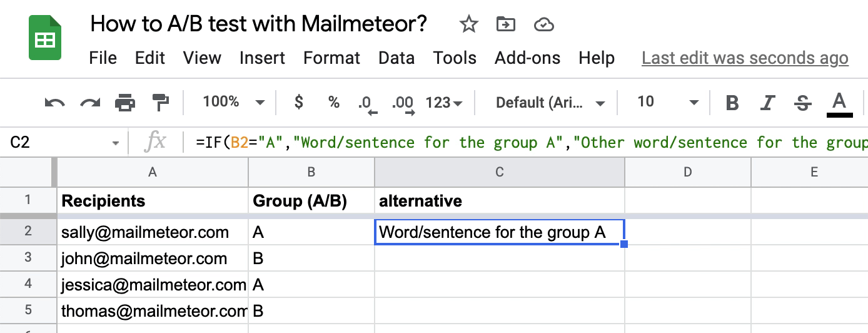Select cell with sally@mailmeteor.com
This screenshot has width=868, height=333.
pos(153,232)
